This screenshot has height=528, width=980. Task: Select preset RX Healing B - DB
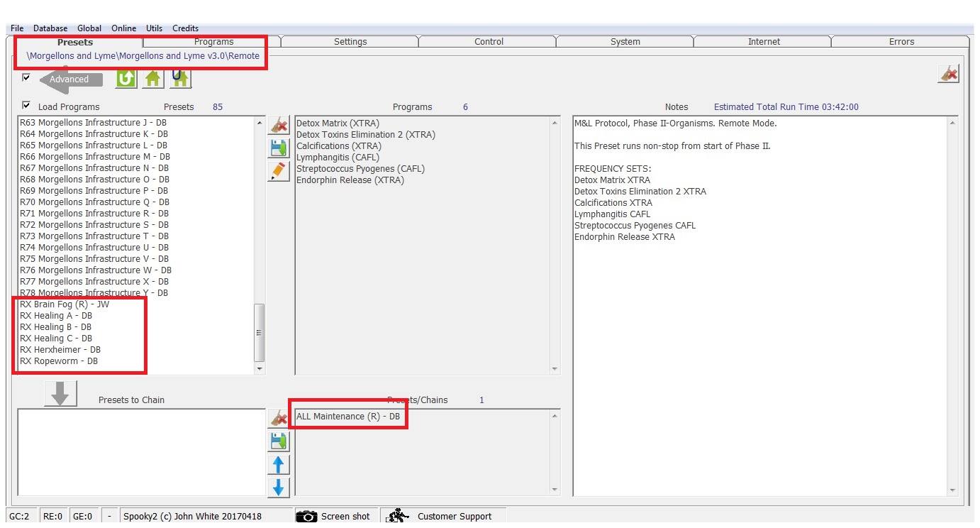coord(56,327)
